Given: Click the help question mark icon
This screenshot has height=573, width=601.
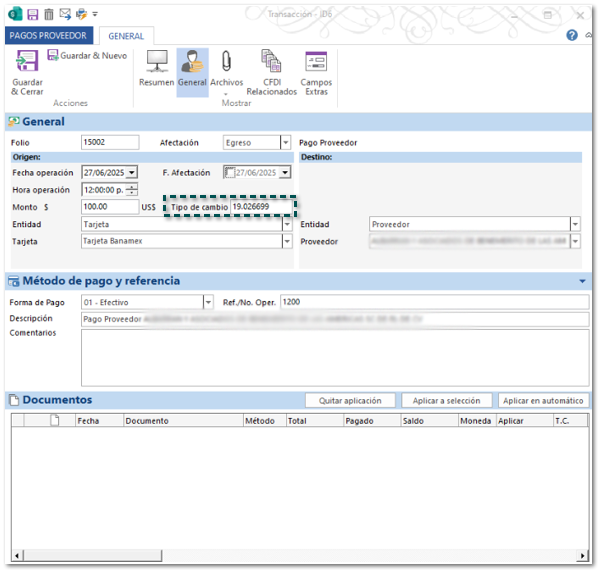Looking at the screenshot, I should pos(572,35).
